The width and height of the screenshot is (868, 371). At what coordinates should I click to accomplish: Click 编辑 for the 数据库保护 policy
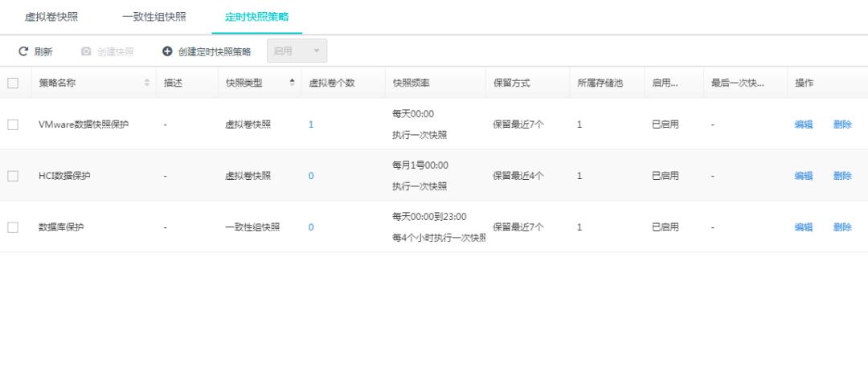[x=803, y=227]
